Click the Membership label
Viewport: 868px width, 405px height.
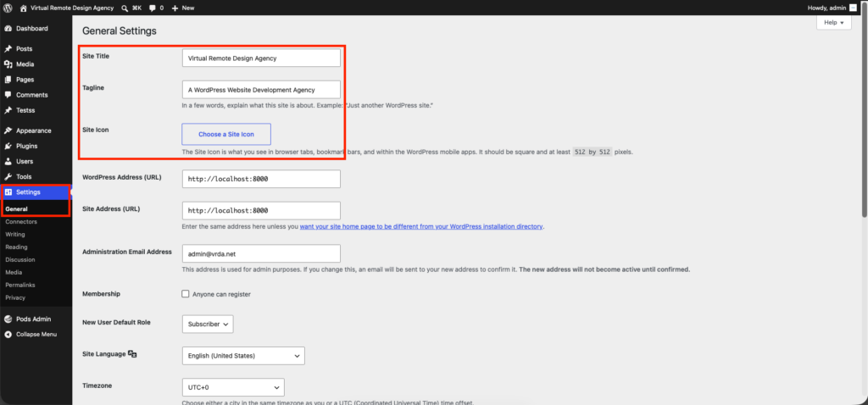pos(102,294)
